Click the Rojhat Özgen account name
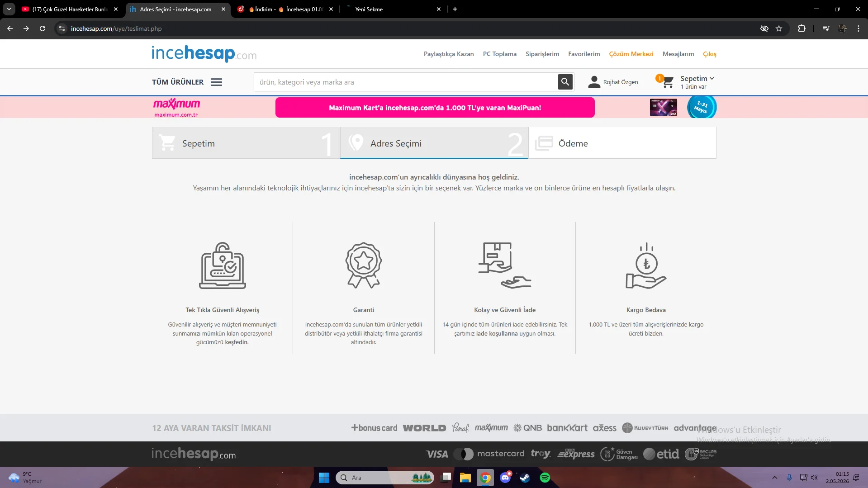Image resolution: width=868 pixels, height=488 pixels. point(621,82)
